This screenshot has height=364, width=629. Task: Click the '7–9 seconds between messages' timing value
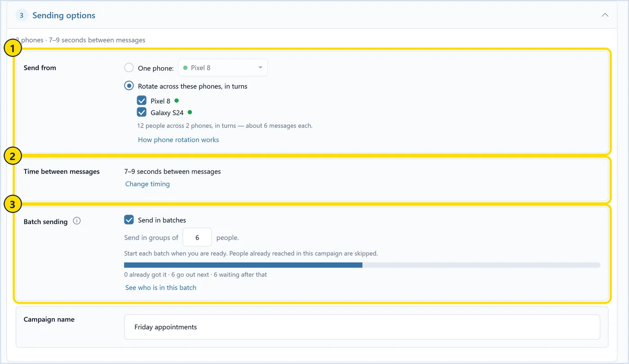[x=173, y=171]
